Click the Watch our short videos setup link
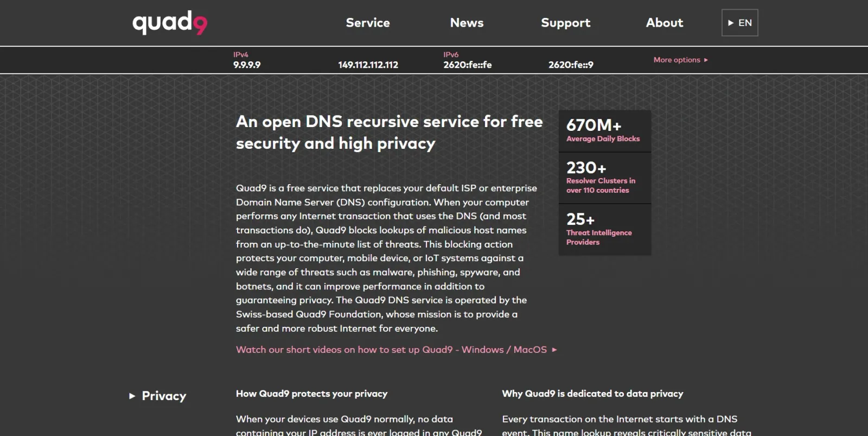 391,350
